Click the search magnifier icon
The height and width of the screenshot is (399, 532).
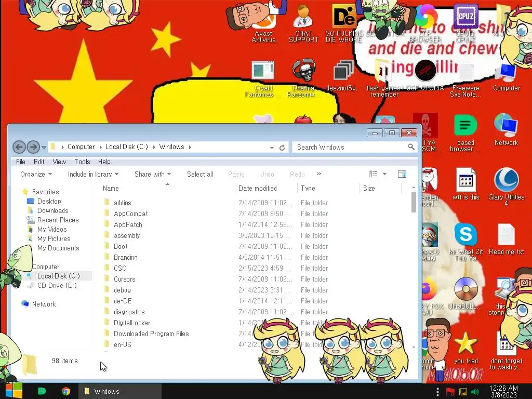tap(411, 147)
